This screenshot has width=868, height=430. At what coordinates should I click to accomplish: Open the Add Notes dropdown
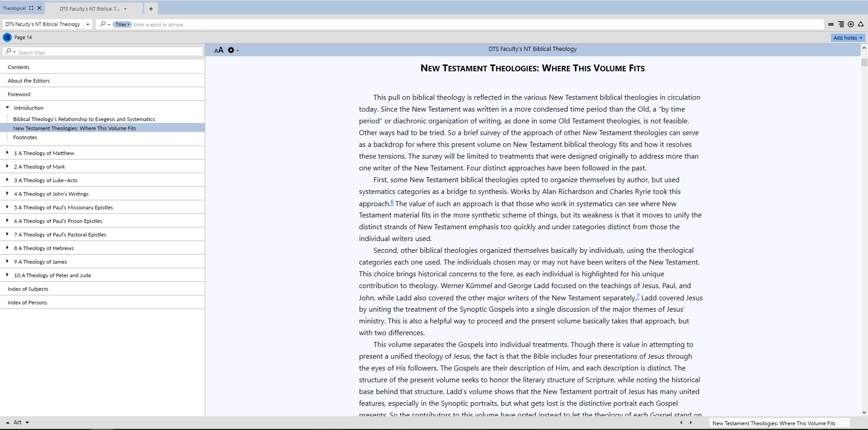pyautogui.click(x=847, y=38)
